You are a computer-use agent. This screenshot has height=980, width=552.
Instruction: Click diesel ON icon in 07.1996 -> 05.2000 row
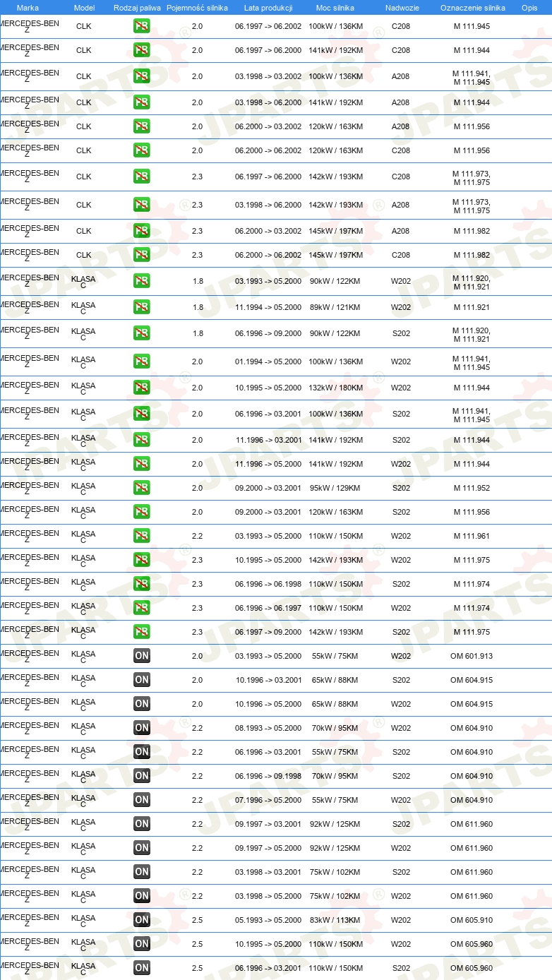click(x=142, y=800)
